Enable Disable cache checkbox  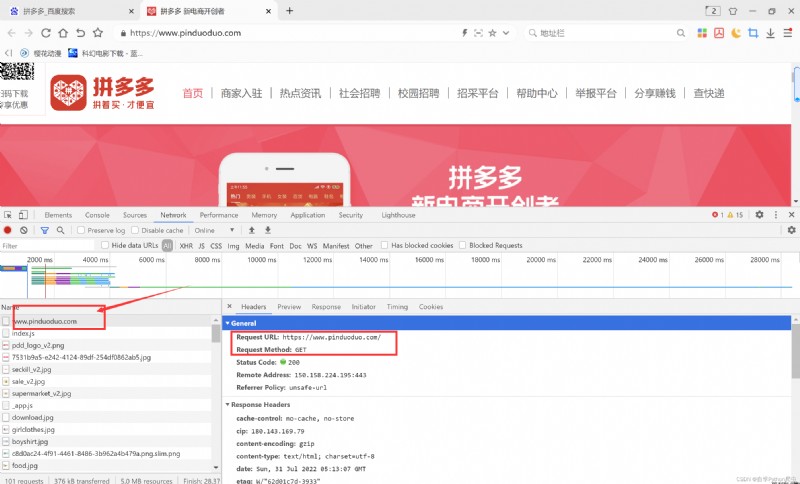[x=135, y=231]
